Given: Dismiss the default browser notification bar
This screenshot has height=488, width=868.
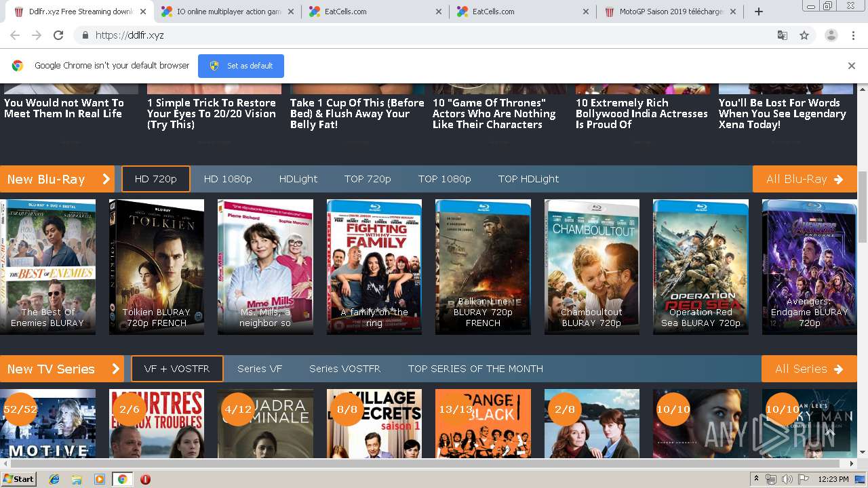Looking at the screenshot, I should [x=851, y=66].
